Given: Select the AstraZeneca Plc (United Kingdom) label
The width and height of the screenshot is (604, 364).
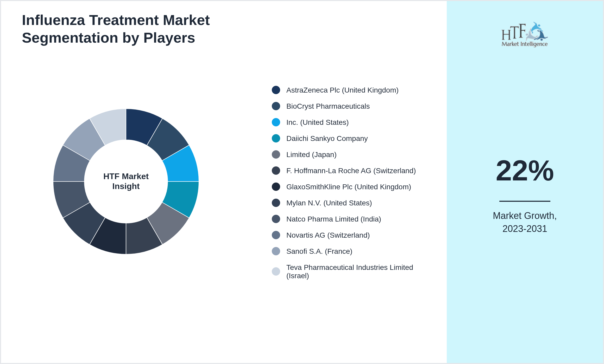Looking at the screenshot, I should (x=342, y=90).
